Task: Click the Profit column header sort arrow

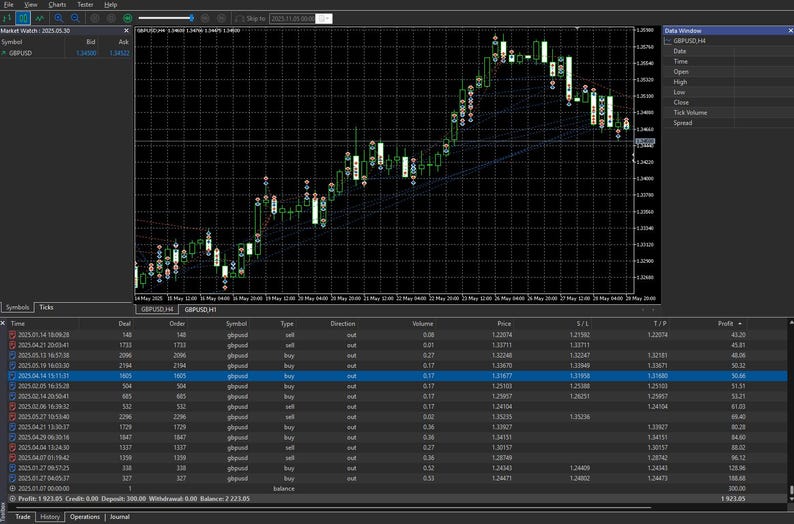Action: coord(740,324)
